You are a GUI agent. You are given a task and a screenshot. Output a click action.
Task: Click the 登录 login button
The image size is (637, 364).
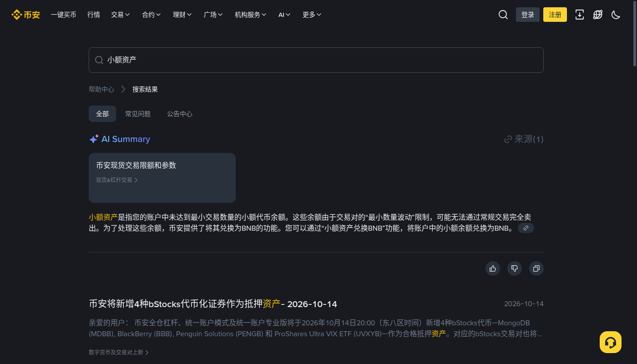point(528,15)
